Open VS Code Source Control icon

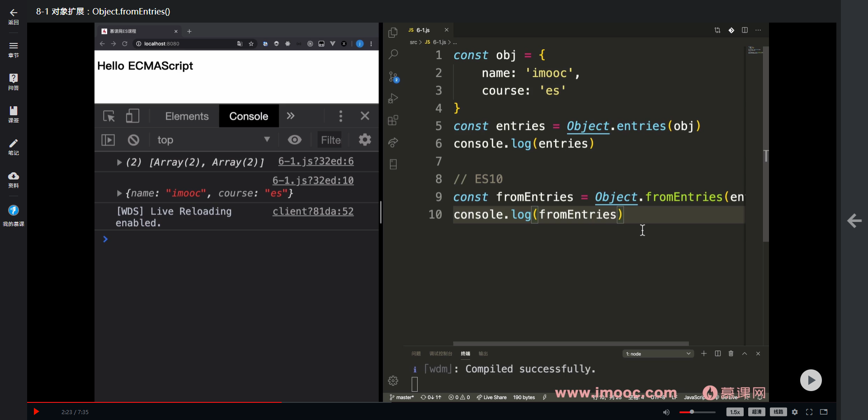pyautogui.click(x=393, y=77)
